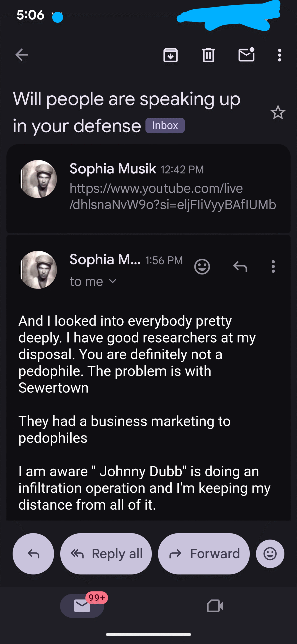
Task: Delete the email with trash icon
Action: pos(208,55)
